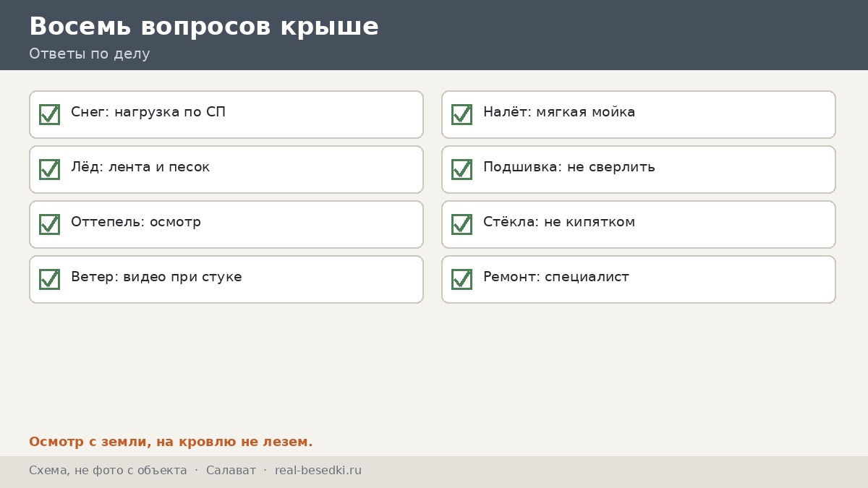The height and width of the screenshot is (488, 868).
Task: Uncheck the Оттепель: осмотр checkbox
Action: [x=49, y=224]
